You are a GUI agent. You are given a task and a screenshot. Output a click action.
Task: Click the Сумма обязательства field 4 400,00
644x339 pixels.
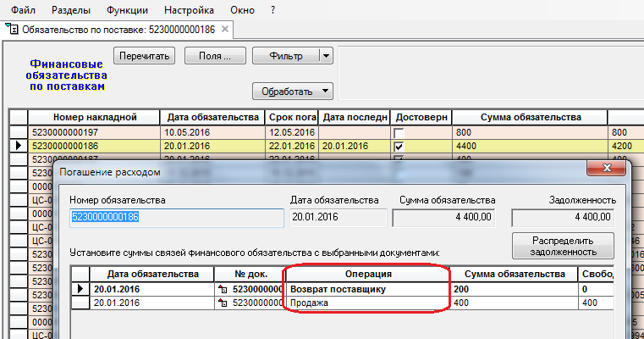444,217
